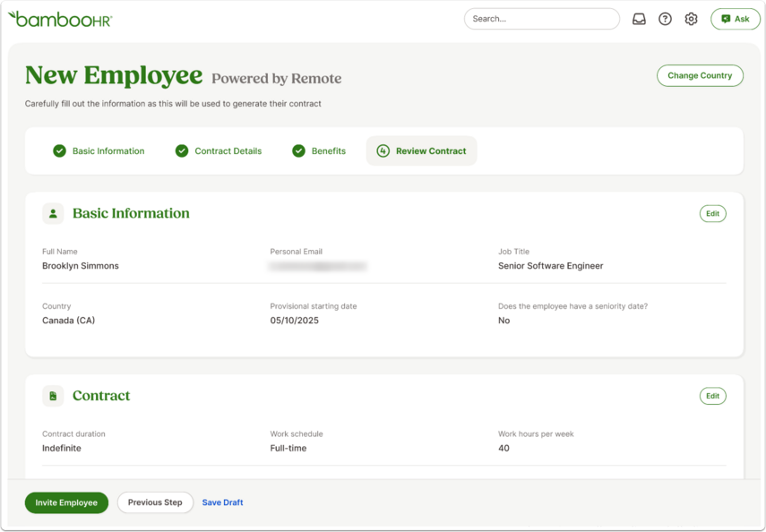The height and width of the screenshot is (532, 766).
Task: Click the Provisional starting date label
Action: click(314, 306)
